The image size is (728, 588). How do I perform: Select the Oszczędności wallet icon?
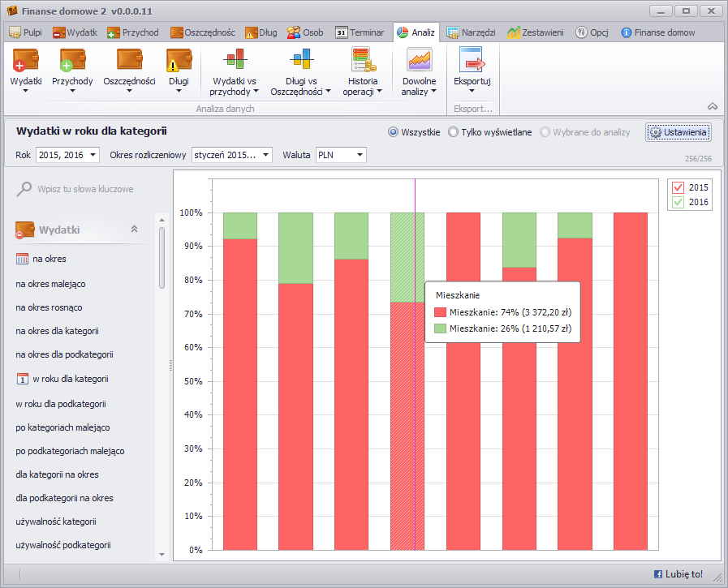[x=129, y=61]
